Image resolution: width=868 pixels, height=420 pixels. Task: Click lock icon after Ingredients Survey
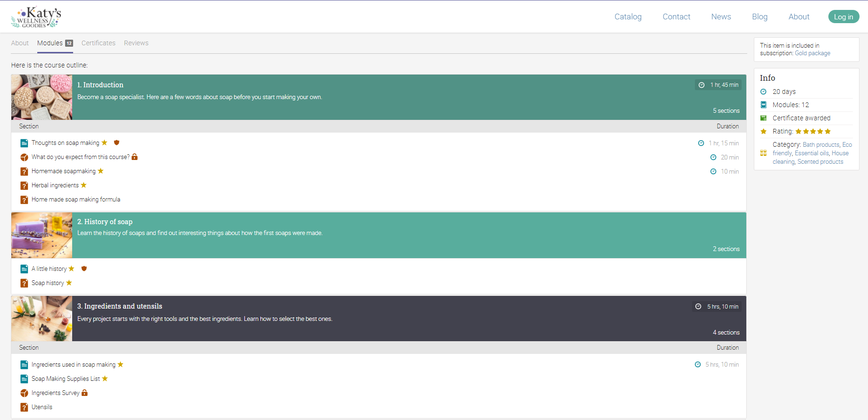84,393
